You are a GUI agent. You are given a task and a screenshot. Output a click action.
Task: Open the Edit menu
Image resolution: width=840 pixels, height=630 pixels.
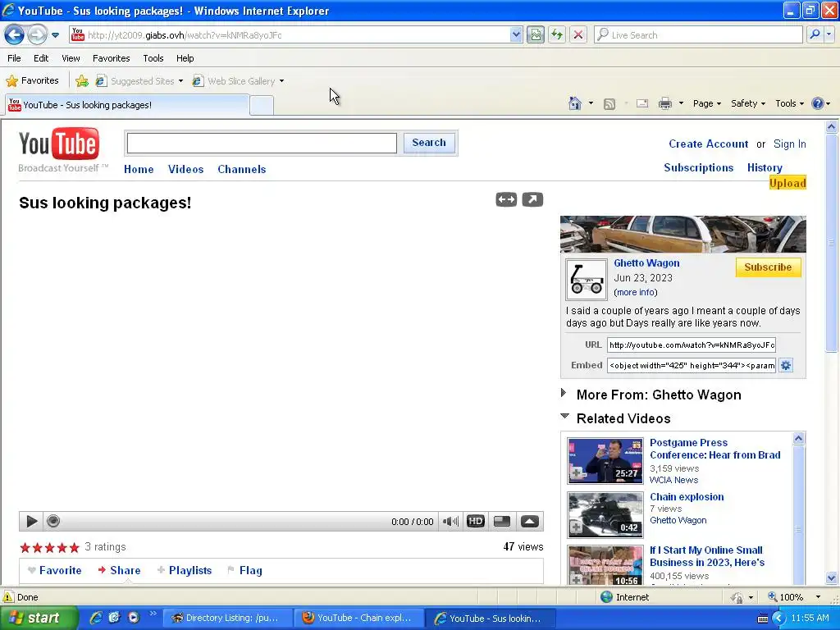coord(41,58)
